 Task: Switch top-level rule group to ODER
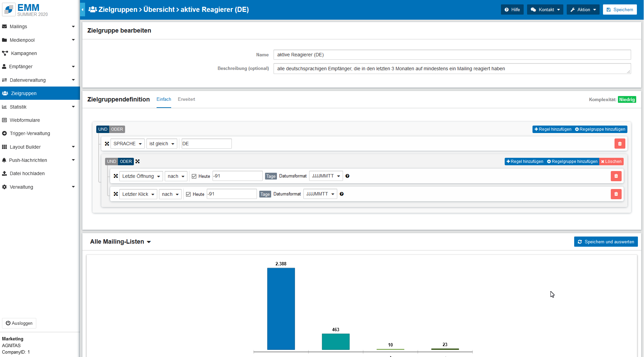click(x=117, y=129)
